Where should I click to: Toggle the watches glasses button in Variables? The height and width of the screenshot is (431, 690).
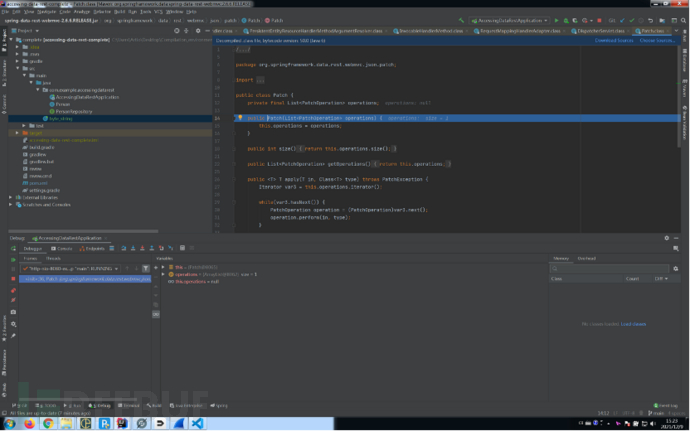tap(156, 314)
